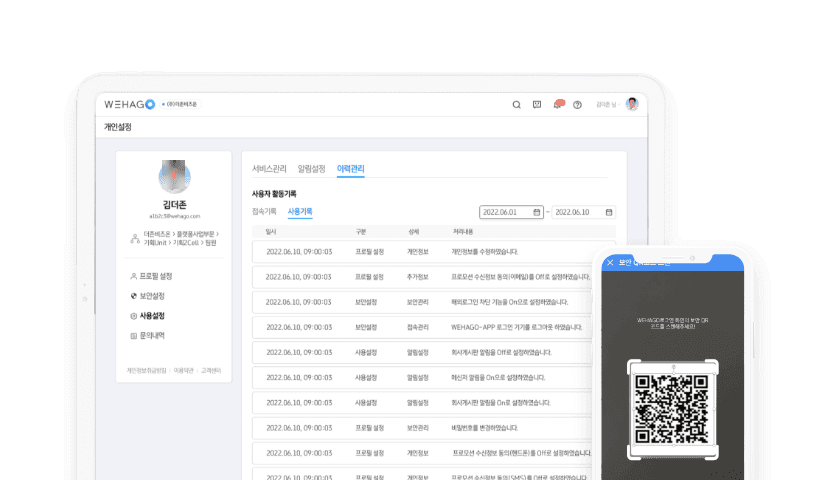Screen dimensions: 830x480
Task: Click the end date field 2022.06.10
Action: pyautogui.click(x=584, y=212)
